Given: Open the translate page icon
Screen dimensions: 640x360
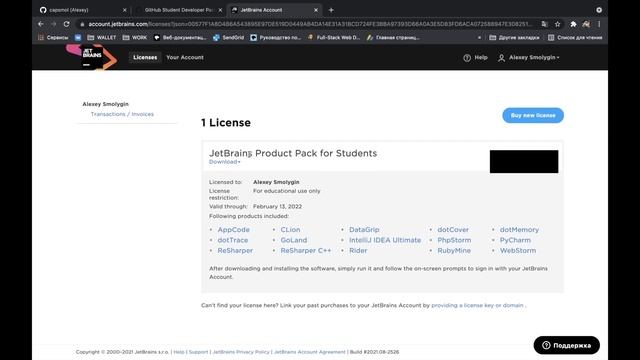Looking at the screenshot, I should [x=544, y=24].
